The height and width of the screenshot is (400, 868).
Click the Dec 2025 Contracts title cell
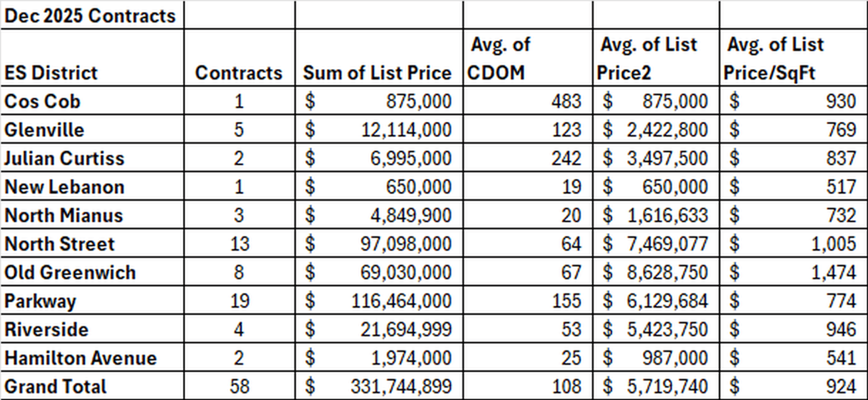90,16
